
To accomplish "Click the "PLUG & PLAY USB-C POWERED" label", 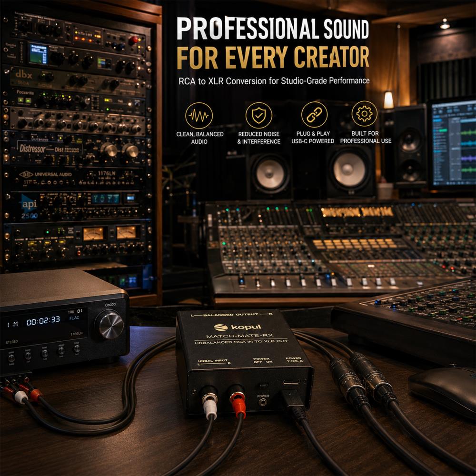I will click(x=313, y=137).
